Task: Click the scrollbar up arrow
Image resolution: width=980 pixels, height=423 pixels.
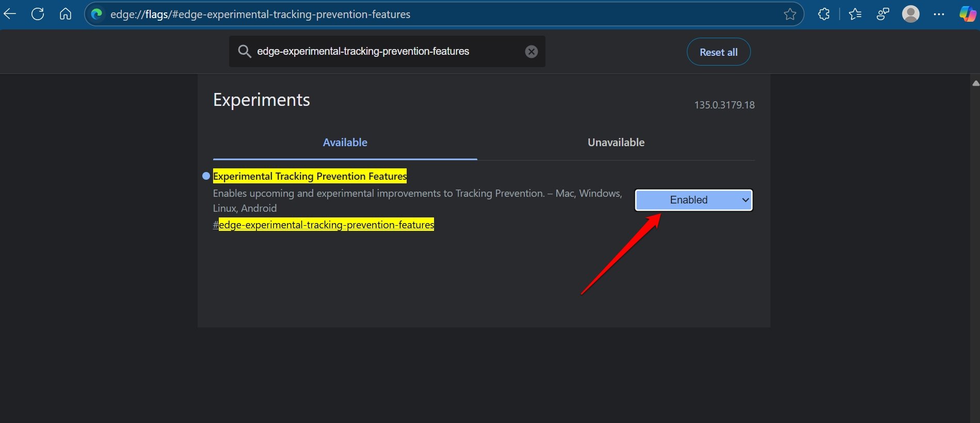Action: tap(975, 83)
